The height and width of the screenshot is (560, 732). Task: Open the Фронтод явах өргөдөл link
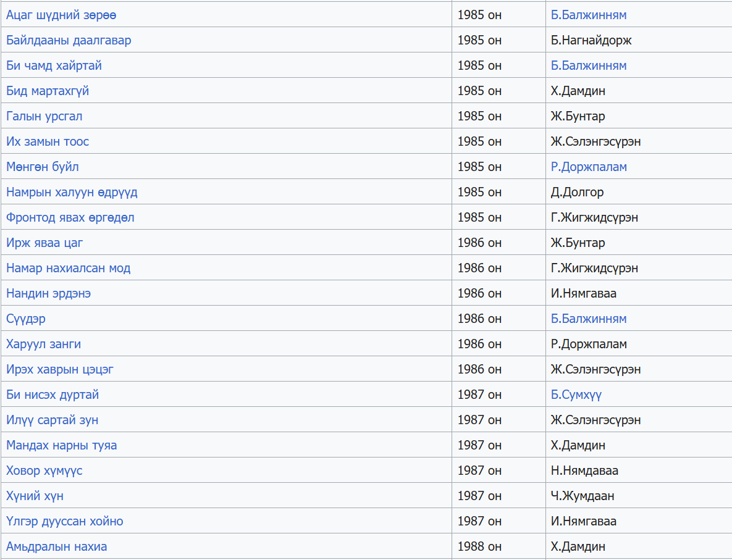70,217
